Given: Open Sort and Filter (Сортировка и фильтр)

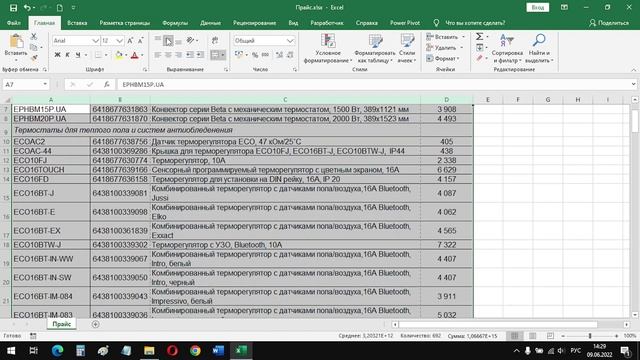Looking at the screenshot, I should tap(507, 49).
